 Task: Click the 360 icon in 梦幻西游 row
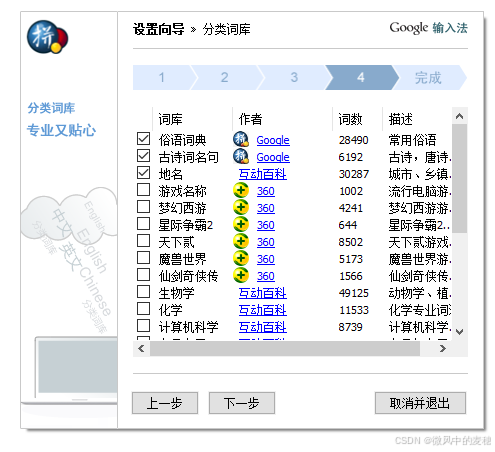241,207
